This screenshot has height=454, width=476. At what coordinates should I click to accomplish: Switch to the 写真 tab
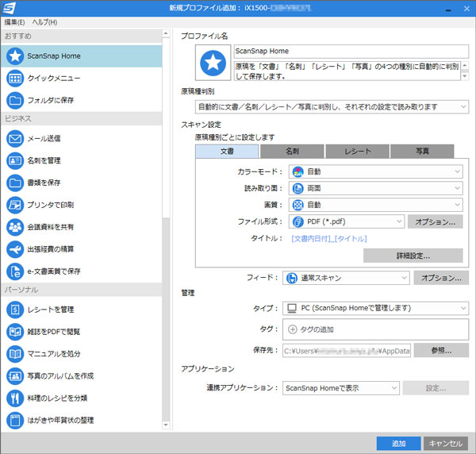click(x=422, y=152)
